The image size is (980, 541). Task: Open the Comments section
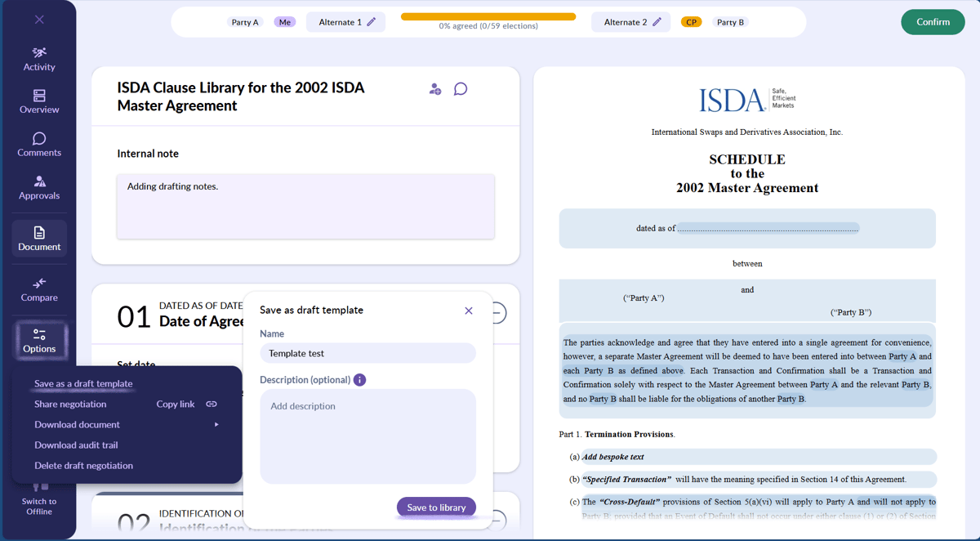coord(39,145)
